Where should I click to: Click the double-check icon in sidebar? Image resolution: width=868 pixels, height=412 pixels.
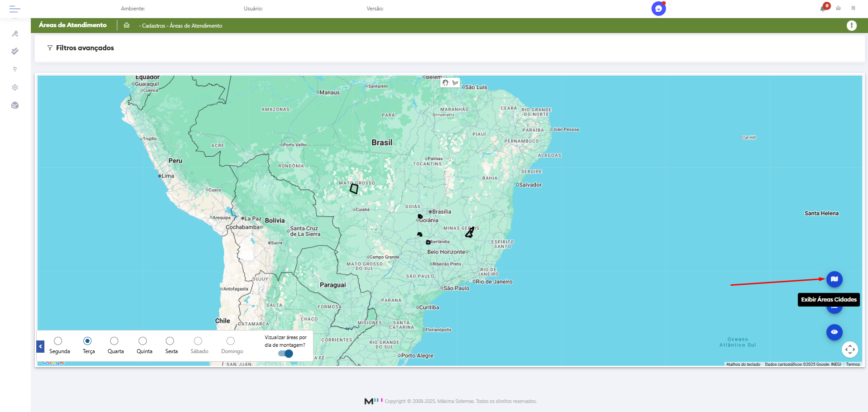15,51
